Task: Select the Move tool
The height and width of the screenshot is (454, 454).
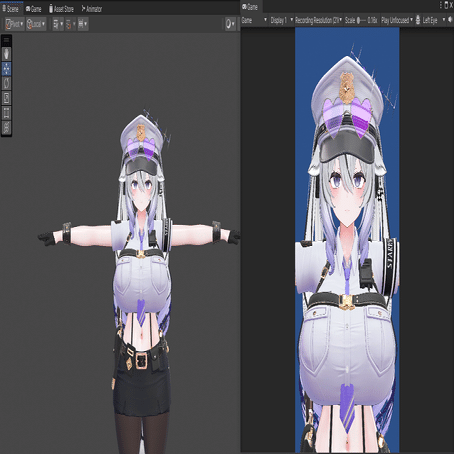Action: (x=7, y=68)
